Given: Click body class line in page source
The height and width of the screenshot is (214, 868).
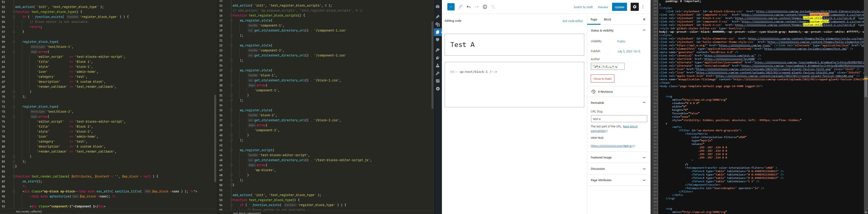Looking at the screenshot, I should 711,86.
